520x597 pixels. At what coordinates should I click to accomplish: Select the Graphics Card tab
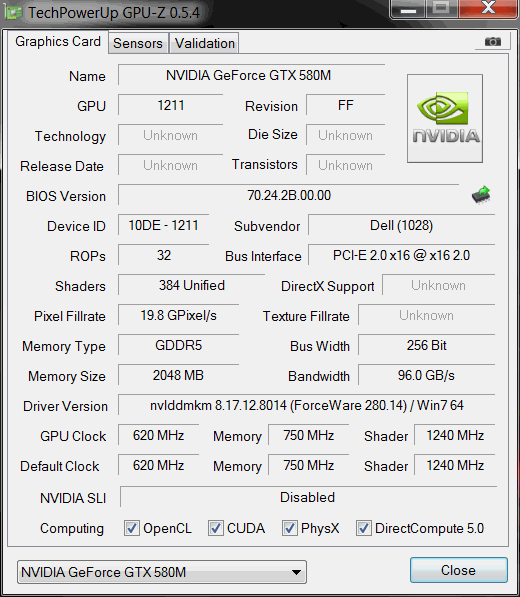58,42
